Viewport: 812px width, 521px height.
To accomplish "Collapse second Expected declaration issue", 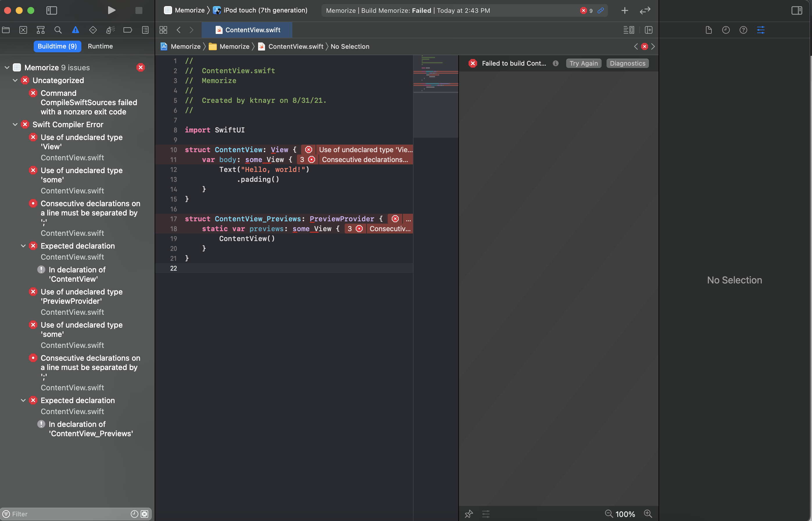I will coord(23,400).
